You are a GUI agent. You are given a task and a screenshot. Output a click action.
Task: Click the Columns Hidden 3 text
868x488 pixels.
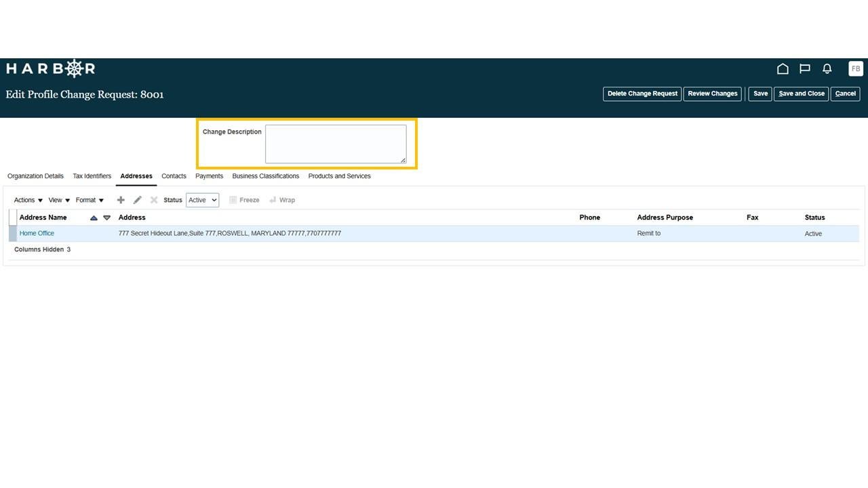coord(42,249)
